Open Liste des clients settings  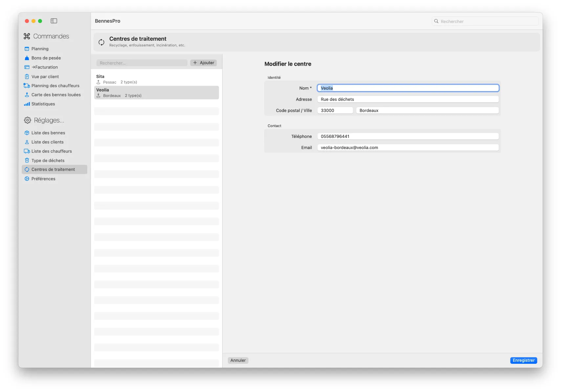(x=47, y=142)
